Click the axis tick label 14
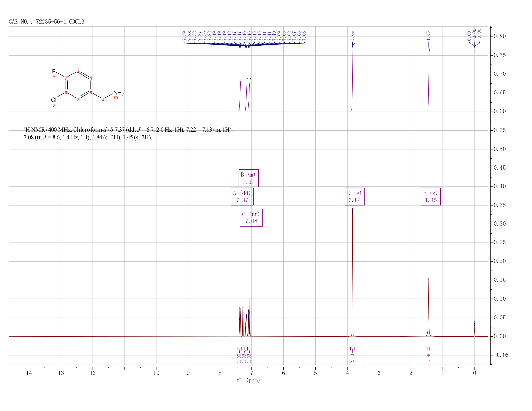Image resolution: width=532 pixels, height=411 pixels. point(29,373)
